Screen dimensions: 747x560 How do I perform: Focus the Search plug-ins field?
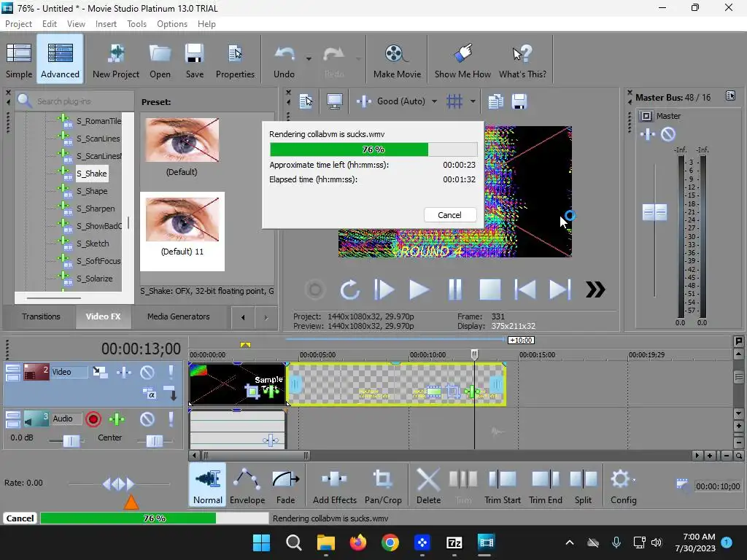pyautogui.click(x=75, y=101)
